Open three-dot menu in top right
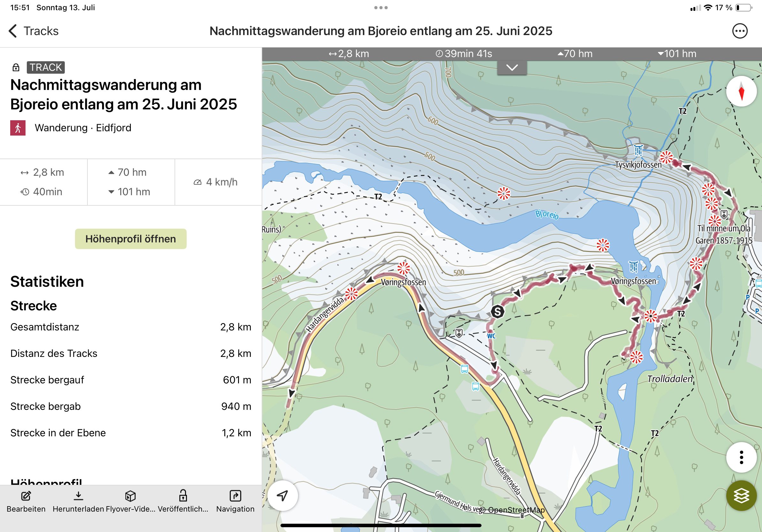This screenshot has width=762, height=532. (x=740, y=31)
